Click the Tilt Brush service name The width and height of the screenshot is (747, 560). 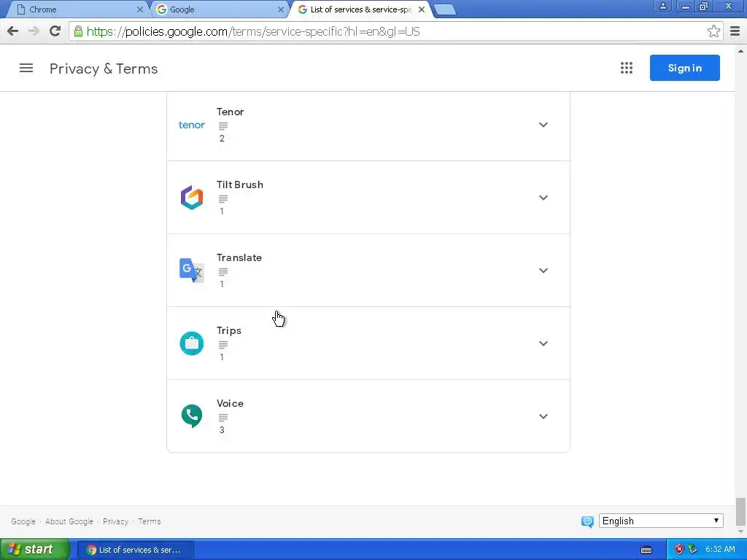click(x=239, y=184)
